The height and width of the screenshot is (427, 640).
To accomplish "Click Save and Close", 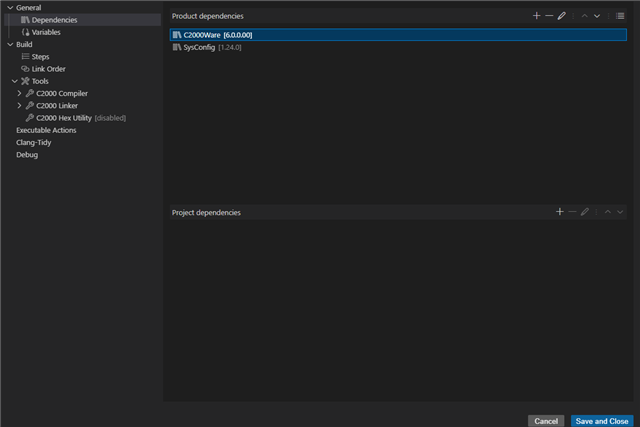I will pos(602,421).
